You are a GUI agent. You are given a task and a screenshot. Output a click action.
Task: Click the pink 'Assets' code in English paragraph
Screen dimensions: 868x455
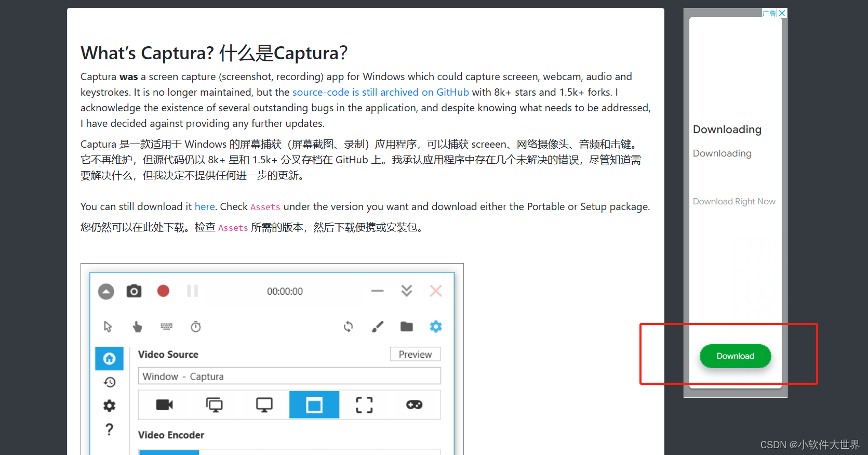point(265,207)
